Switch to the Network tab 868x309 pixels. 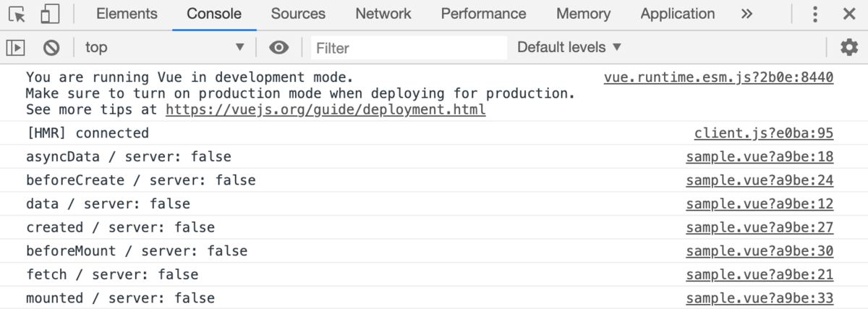(383, 14)
